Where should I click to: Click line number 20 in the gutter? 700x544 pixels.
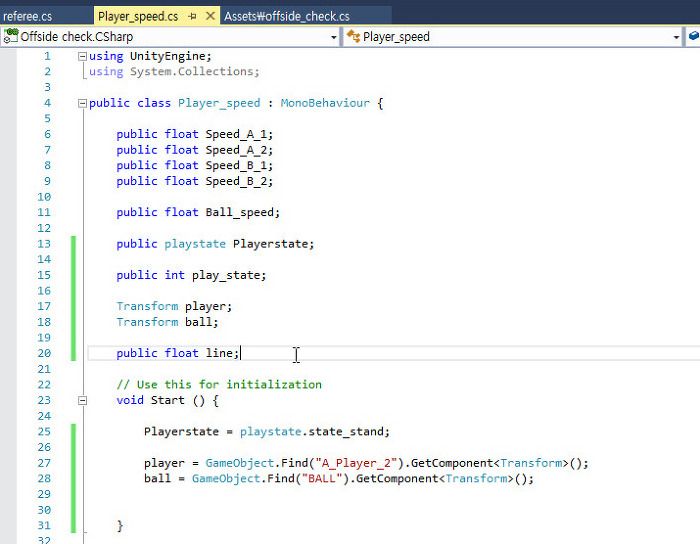tap(44, 353)
